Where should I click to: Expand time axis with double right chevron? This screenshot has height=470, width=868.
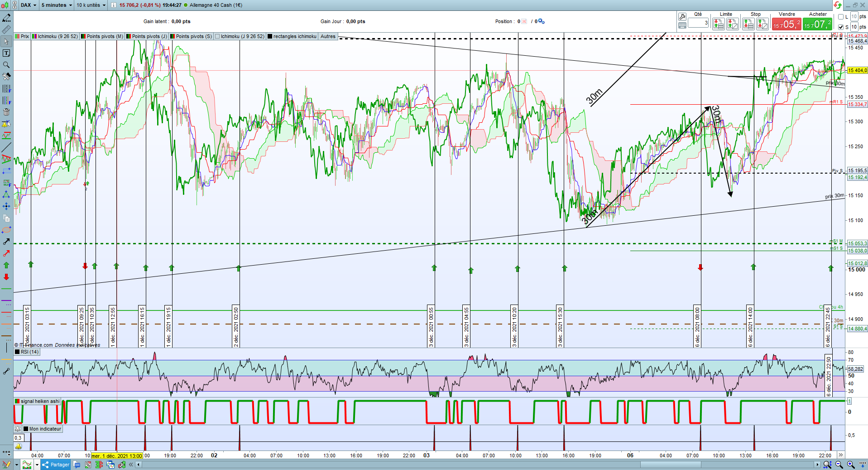[x=841, y=455]
